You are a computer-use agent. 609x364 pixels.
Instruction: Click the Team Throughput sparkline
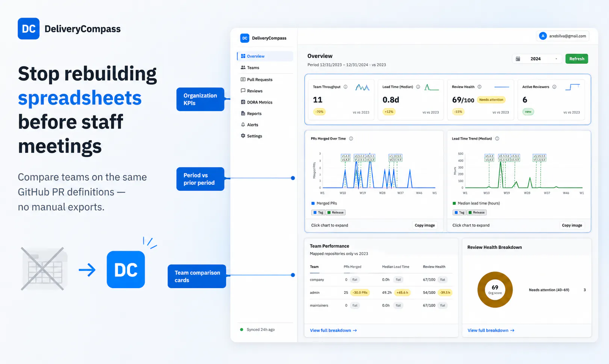[x=362, y=87]
